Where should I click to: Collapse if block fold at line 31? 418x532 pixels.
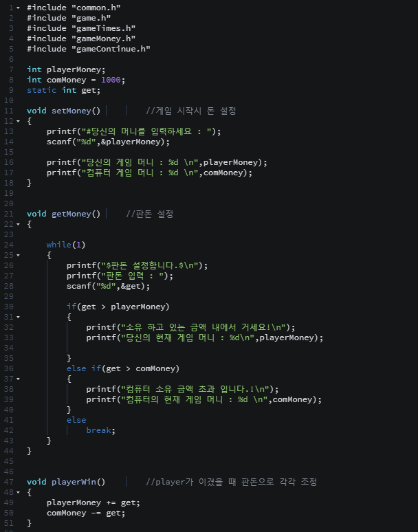18,317
